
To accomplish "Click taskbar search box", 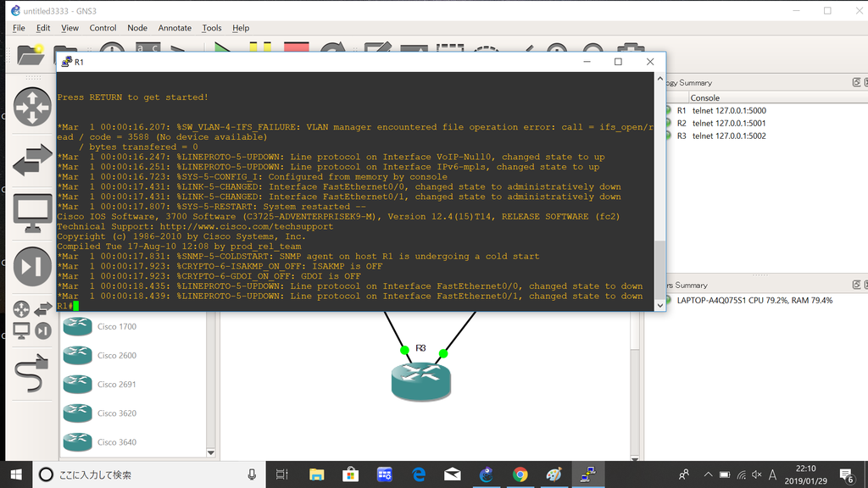I will (148, 474).
